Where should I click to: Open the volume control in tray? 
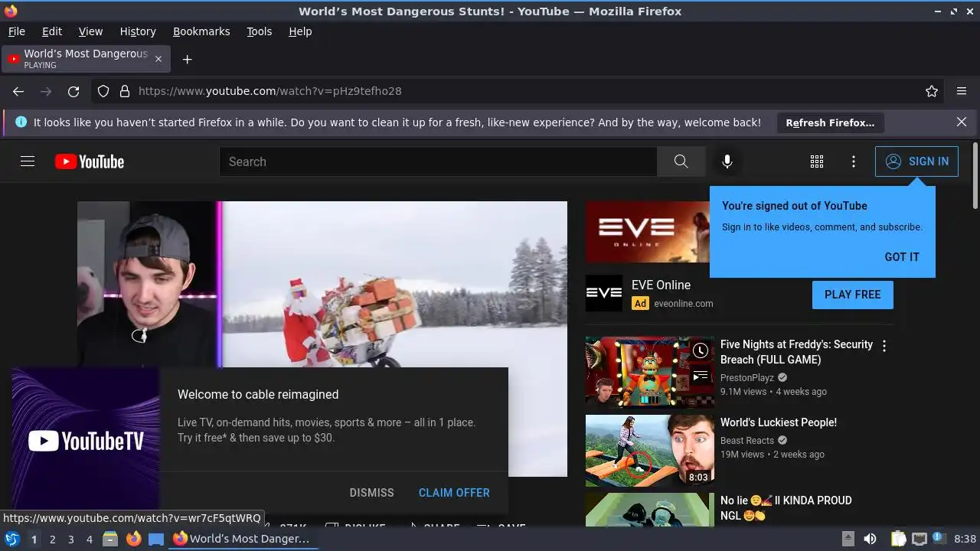pyautogui.click(x=870, y=539)
